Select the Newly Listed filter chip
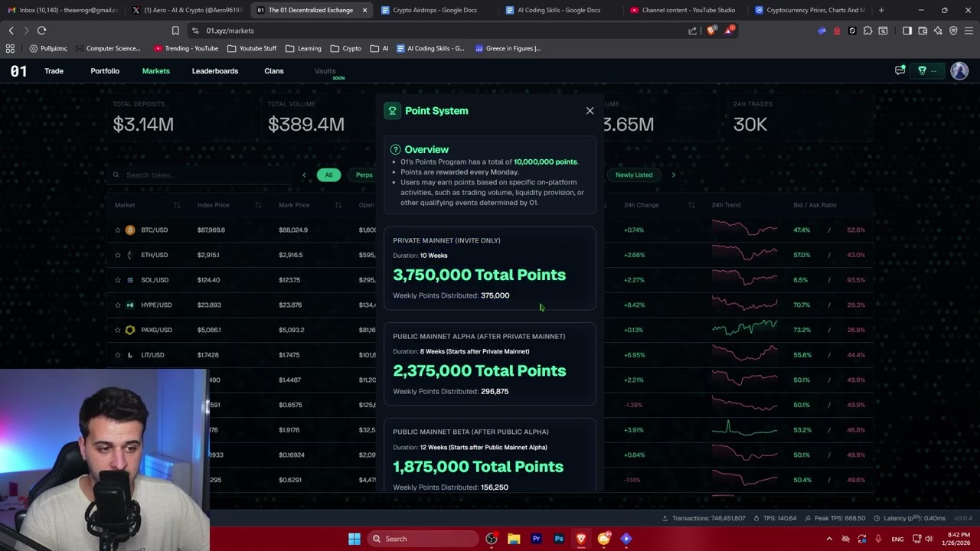 click(634, 175)
